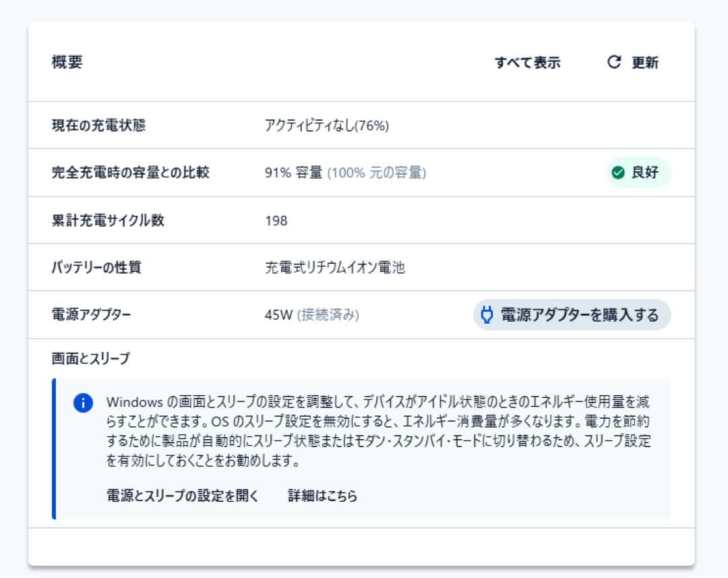
Task: Click the plug icon on the adapter button
Action: (487, 315)
